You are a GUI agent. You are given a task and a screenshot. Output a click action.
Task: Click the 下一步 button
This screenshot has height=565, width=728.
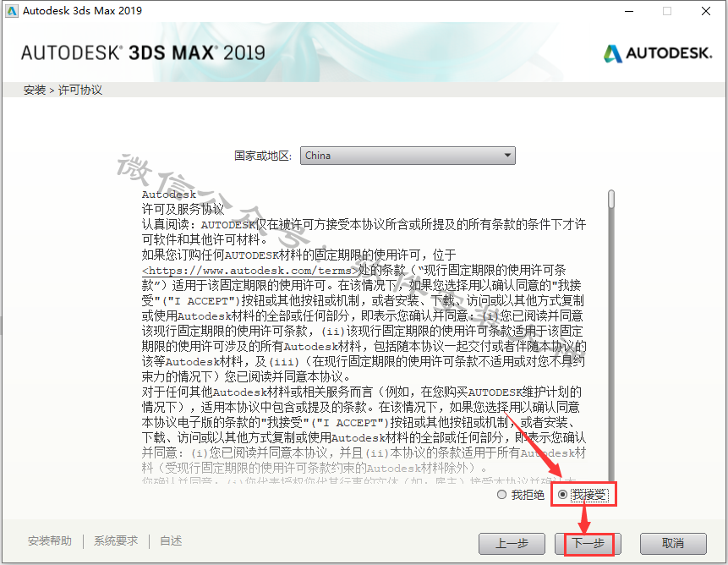coord(588,544)
